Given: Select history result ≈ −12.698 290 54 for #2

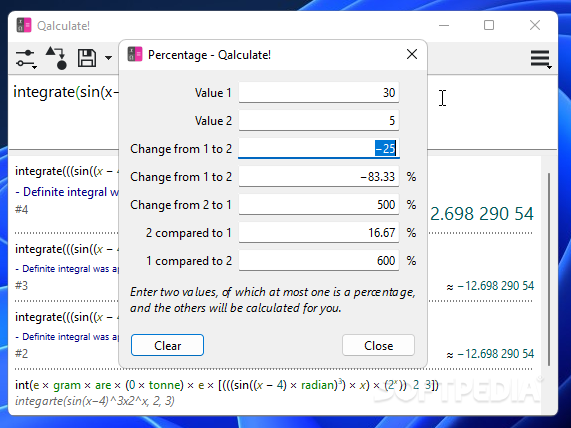Looking at the screenshot, I should click(x=490, y=354).
